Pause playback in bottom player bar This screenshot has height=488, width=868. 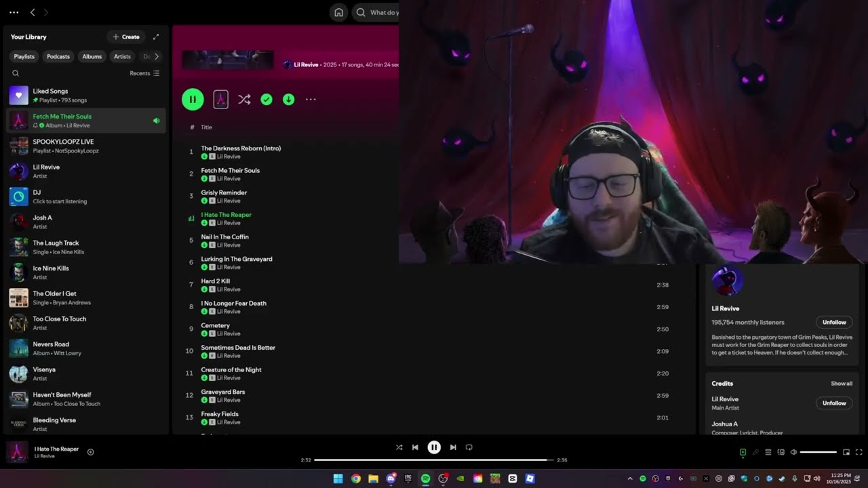tap(434, 447)
